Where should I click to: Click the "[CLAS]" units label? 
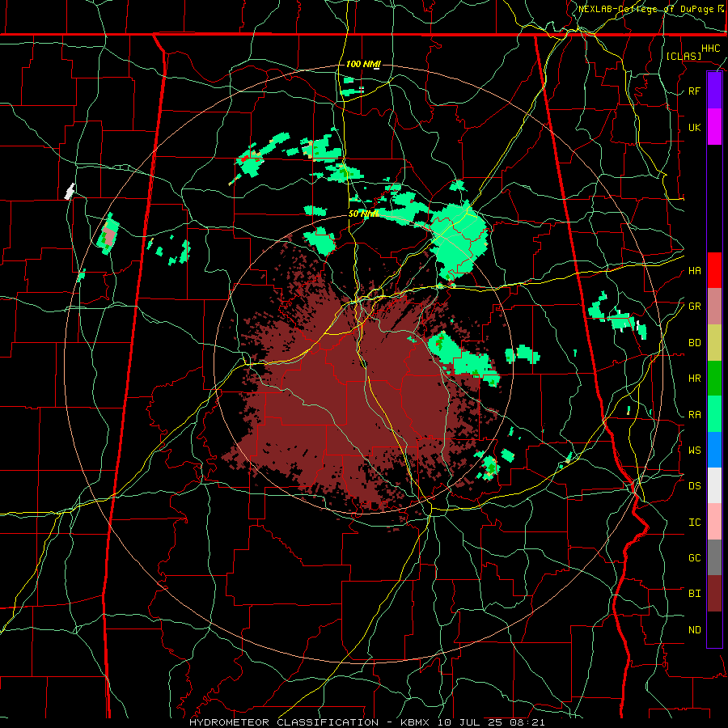coord(684,56)
